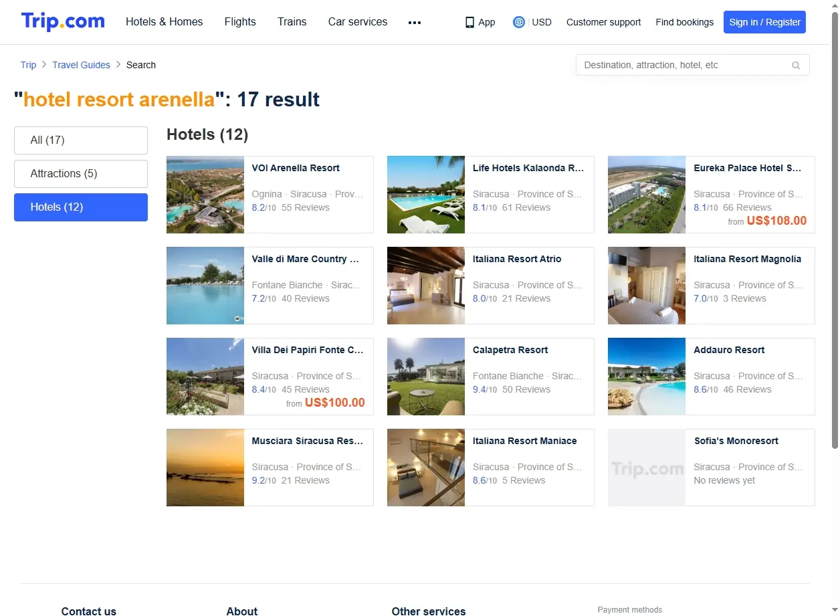
Task: Open Italiana Resort Maniace thumbnail
Action: [x=426, y=468]
